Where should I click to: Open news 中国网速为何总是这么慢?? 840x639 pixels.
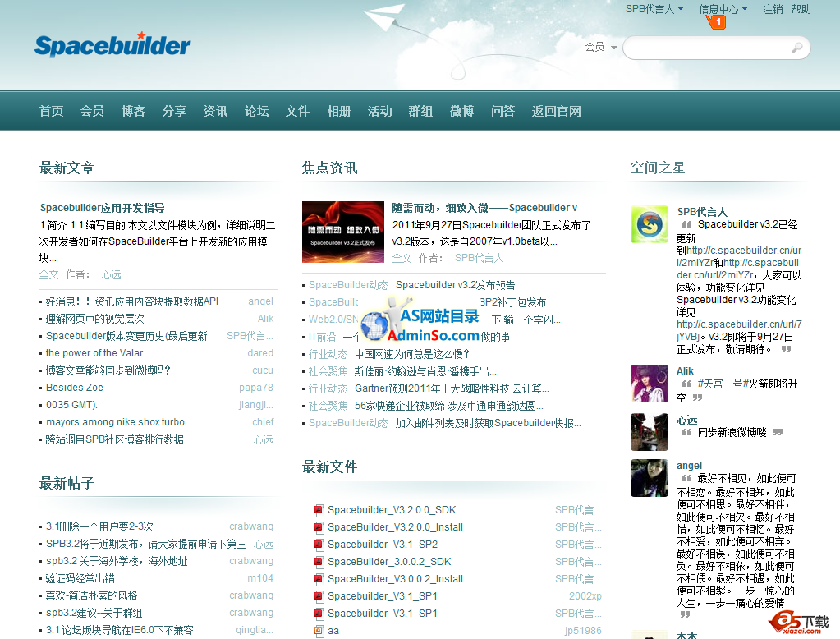412,354
